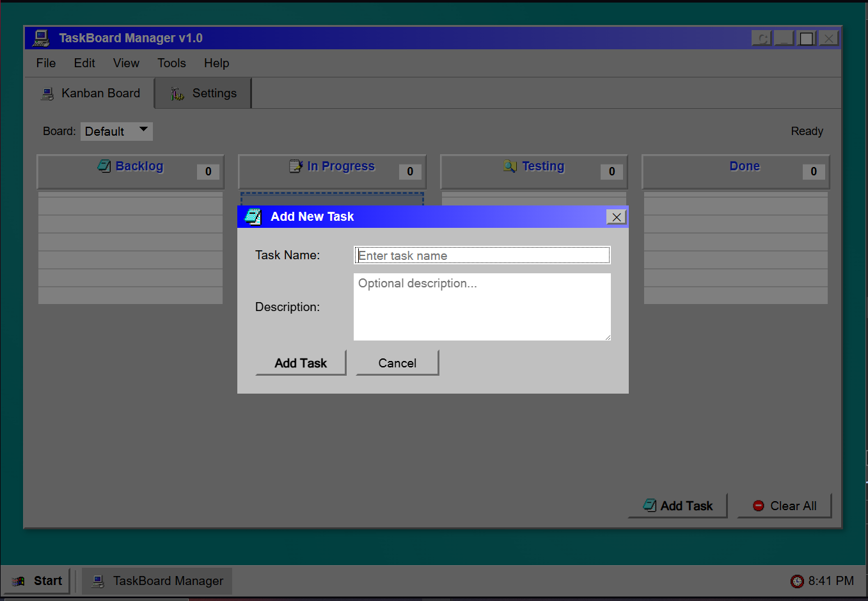This screenshot has height=601, width=868.
Task: Click the clock icon in the system tray
Action: click(x=797, y=581)
